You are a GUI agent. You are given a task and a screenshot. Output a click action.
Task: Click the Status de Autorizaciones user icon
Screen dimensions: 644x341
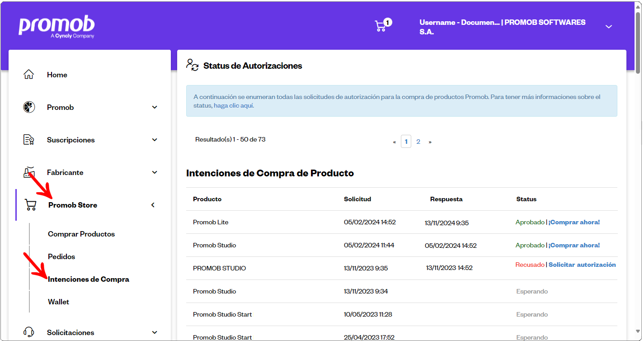point(193,65)
